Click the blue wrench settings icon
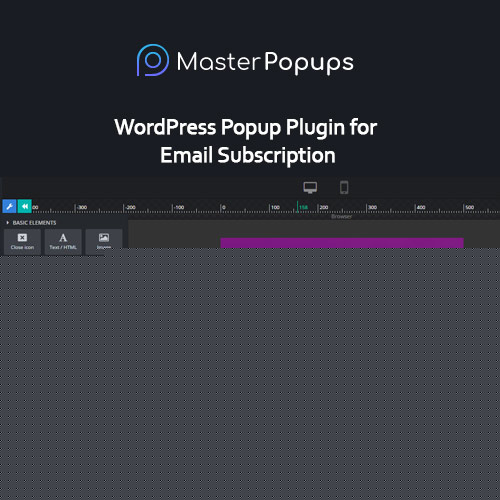 coord(9,206)
